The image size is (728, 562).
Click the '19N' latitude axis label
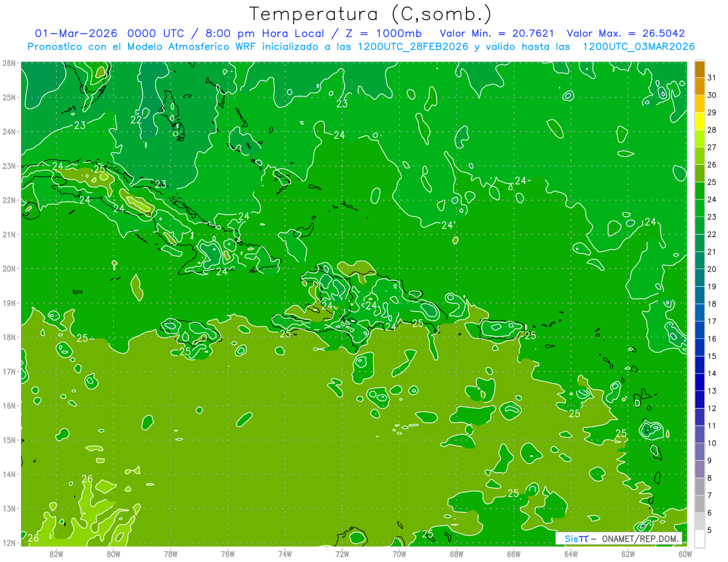(9, 303)
